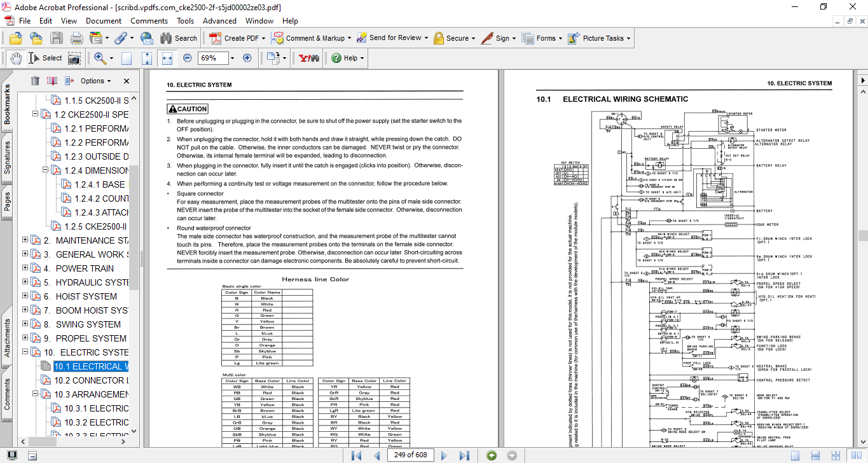Select the Hand tool in the toolbar
The width and height of the screenshot is (868, 463).
tap(16, 58)
